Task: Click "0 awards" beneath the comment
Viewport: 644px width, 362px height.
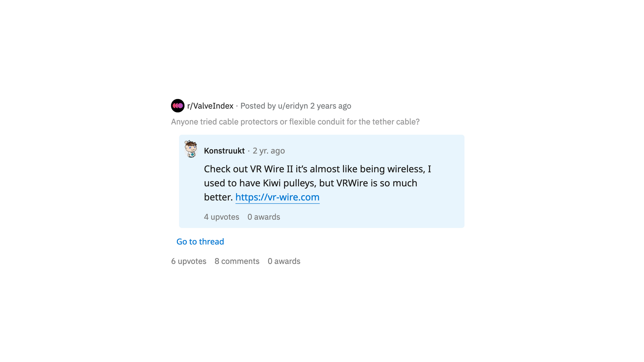Action: point(264,217)
